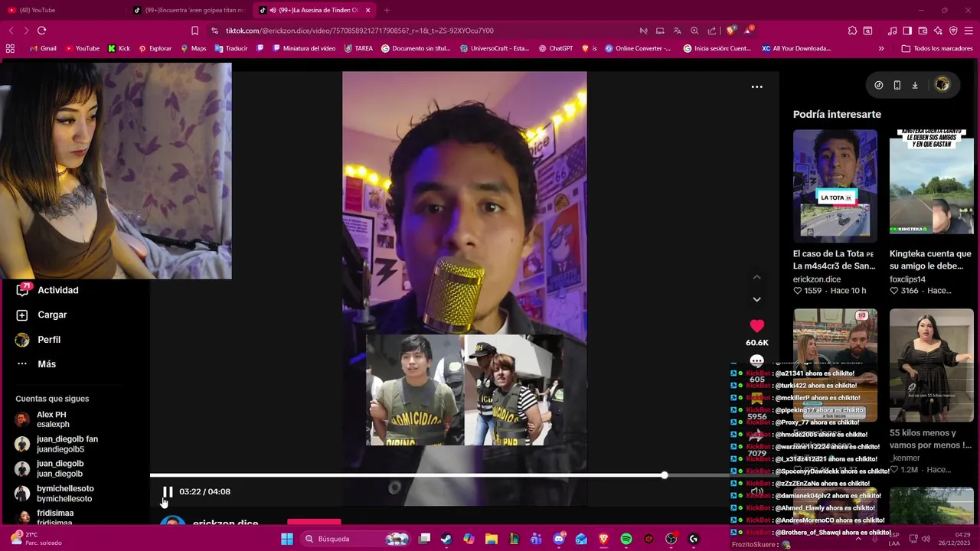The width and height of the screenshot is (980, 551).
Task: Toggle the browser sidebar panel
Action: pyautogui.click(x=907, y=31)
